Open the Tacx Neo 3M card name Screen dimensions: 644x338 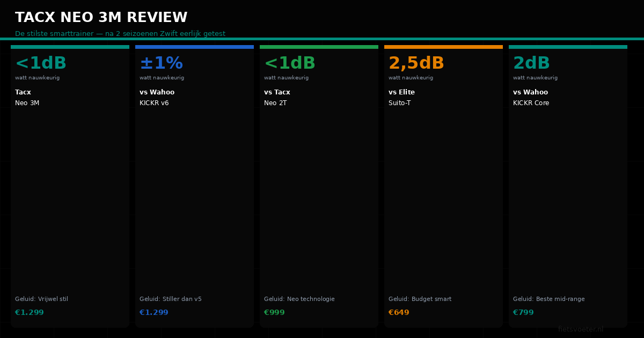point(27,98)
